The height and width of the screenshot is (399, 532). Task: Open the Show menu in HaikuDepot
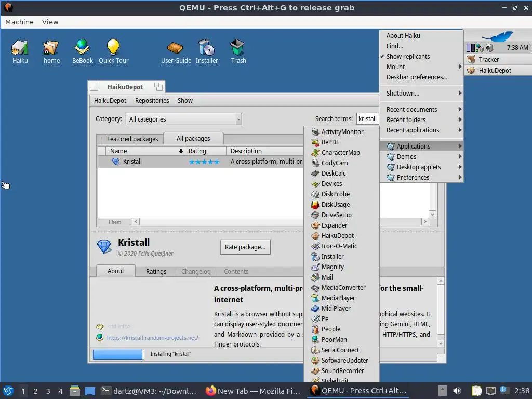185,101
